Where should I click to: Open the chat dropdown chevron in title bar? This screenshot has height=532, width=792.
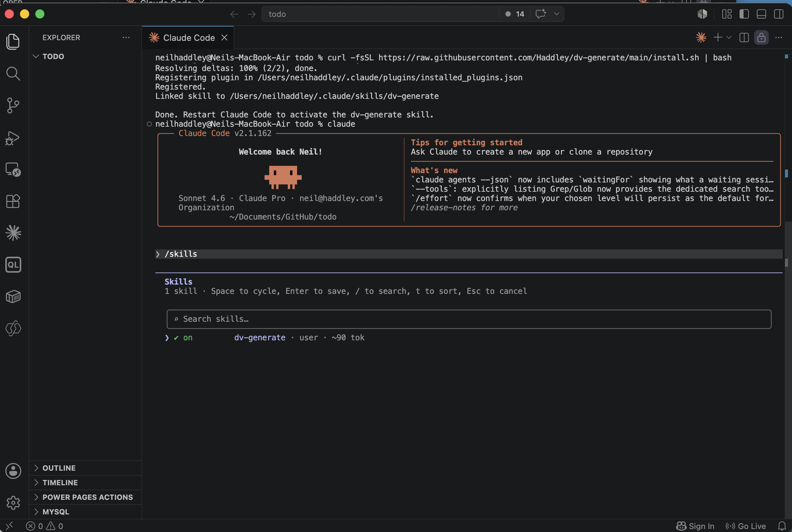pyautogui.click(x=556, y=14)
